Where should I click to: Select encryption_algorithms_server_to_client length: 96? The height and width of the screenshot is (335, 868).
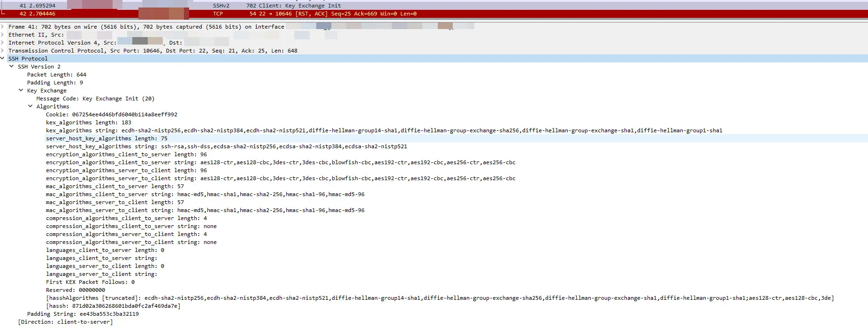[126, 170]
